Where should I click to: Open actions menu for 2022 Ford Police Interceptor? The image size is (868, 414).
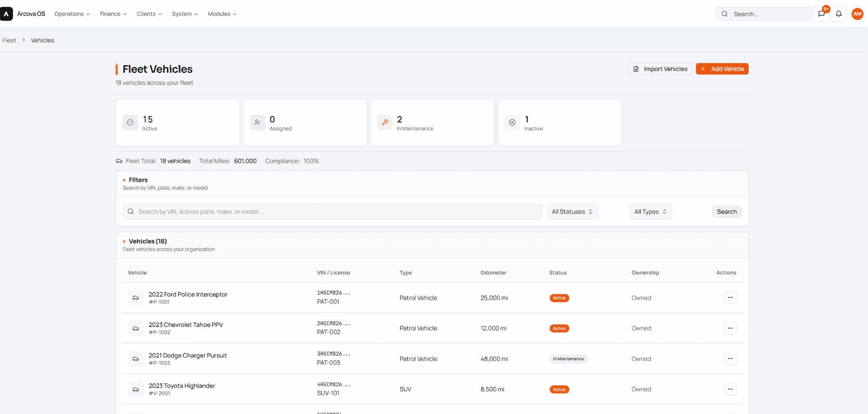[x=730, y=298]
